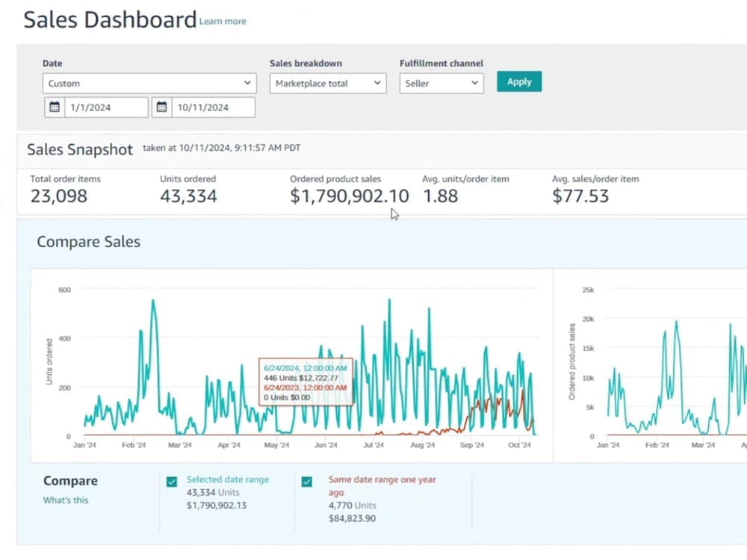Click the Feb '24 peak in units chart

tap(153, 302)
